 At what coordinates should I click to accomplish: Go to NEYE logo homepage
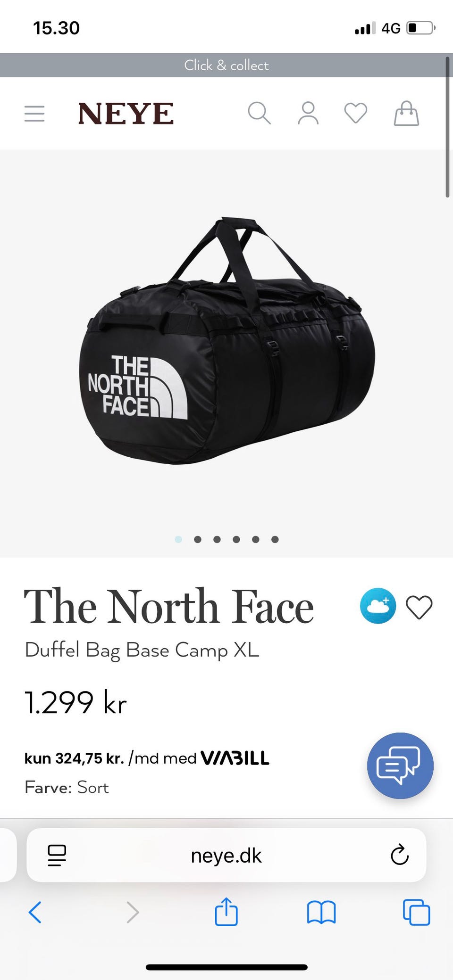[126, 114]
